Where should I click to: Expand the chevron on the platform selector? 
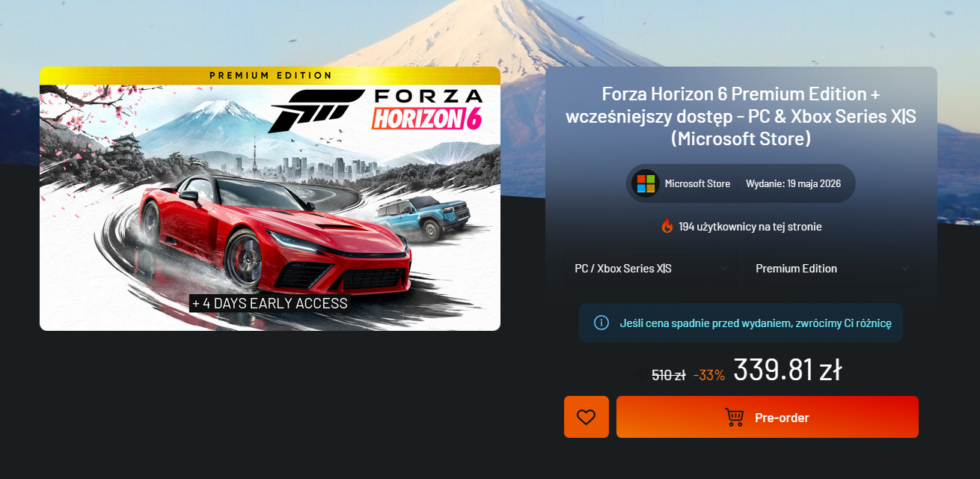click(723, 269)
